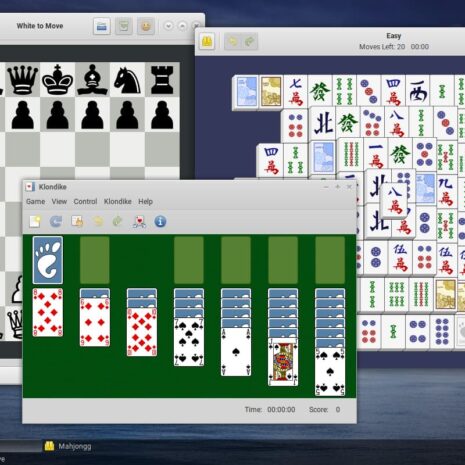Viewport: 465px width, 465px height.
Task: Deal from the face-down stock deck in Klondike
Action: 48,260
